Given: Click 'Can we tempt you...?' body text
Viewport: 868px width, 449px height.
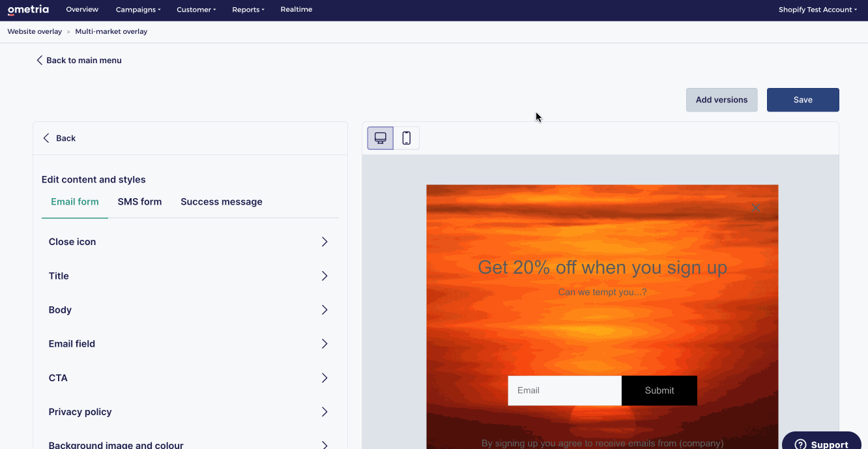Looking at the screenshot, I should (602, 292).
